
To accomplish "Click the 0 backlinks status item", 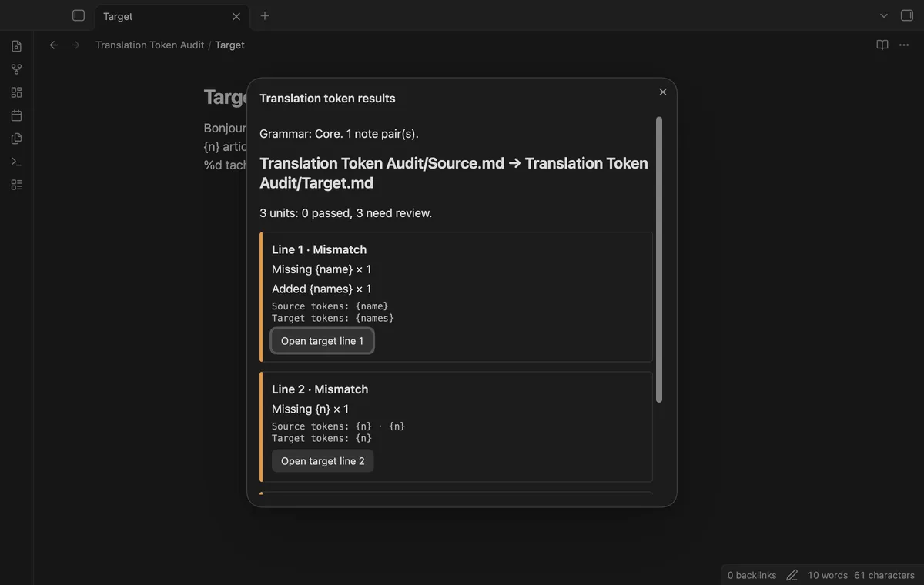I will [x=752, y=575].
